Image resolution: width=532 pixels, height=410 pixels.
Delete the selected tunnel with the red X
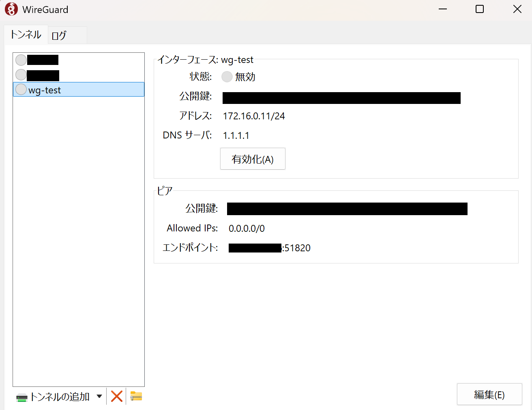117,396
